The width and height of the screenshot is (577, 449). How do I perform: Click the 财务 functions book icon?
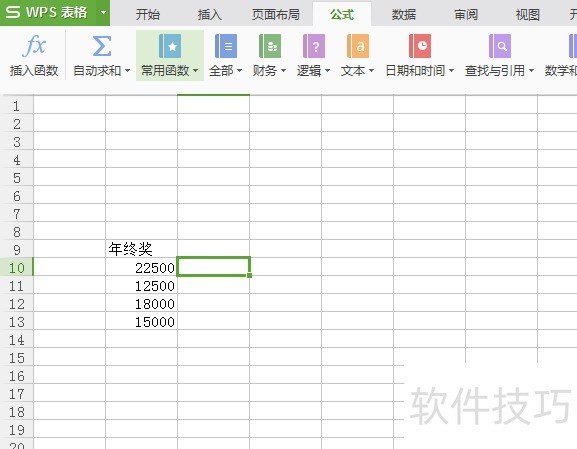click(269, 46)
